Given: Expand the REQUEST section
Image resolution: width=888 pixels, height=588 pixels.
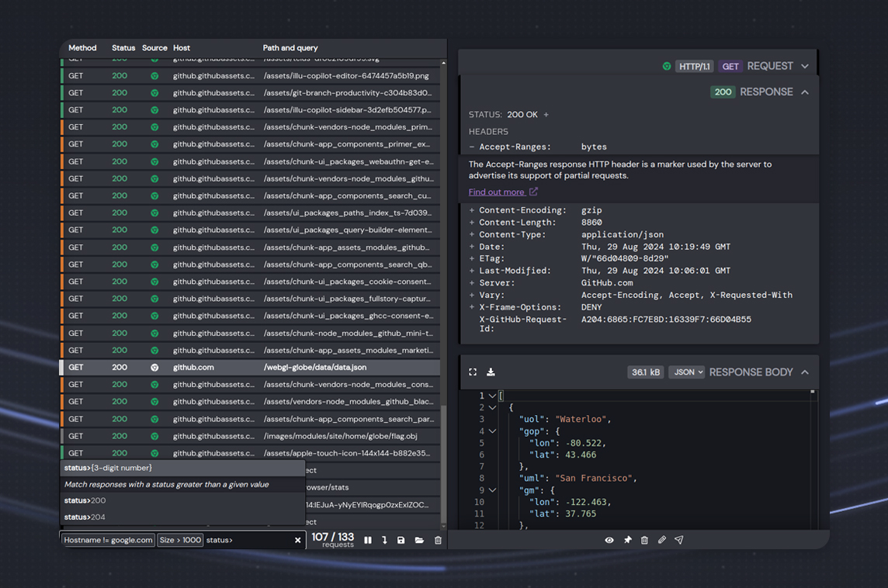Looking at the screenshot, I should point(804,67).
